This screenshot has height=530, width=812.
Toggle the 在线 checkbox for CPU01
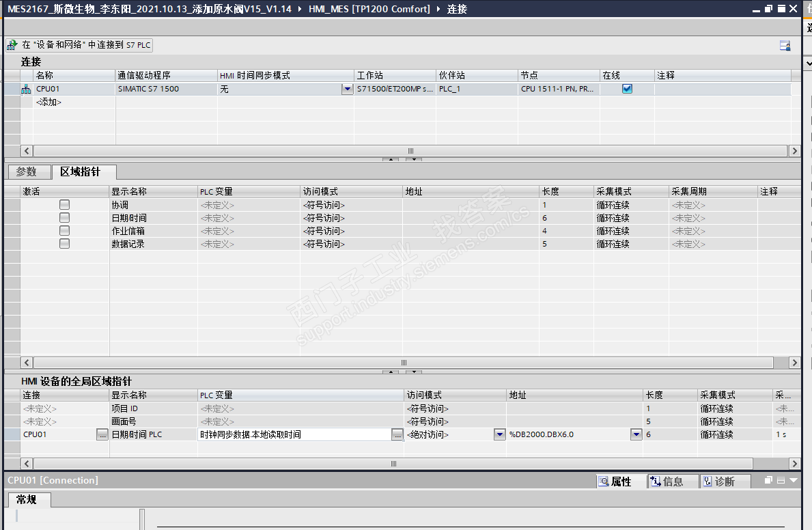tap(627, 89)
